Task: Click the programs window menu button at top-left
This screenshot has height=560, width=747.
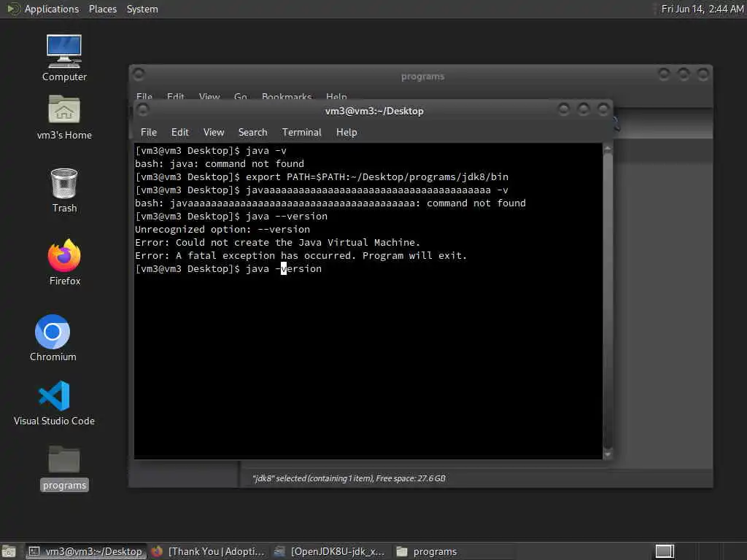Action: (139, 74)
